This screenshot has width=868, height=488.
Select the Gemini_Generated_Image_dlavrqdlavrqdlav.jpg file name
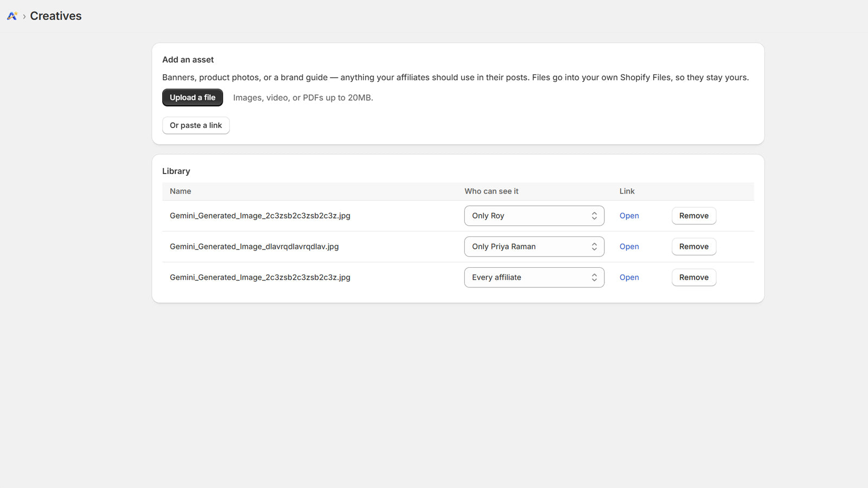click(x=254, y=247)
